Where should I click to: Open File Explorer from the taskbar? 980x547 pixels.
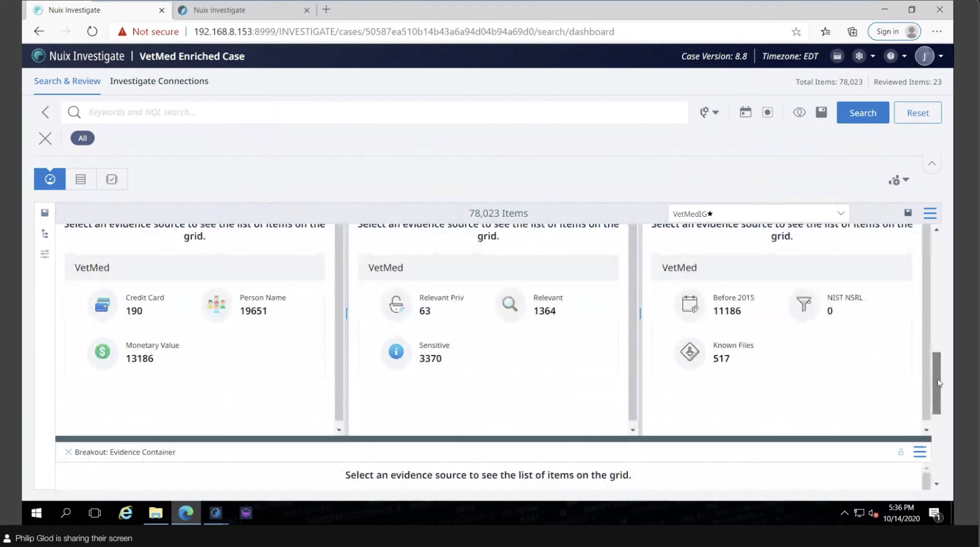156,513
